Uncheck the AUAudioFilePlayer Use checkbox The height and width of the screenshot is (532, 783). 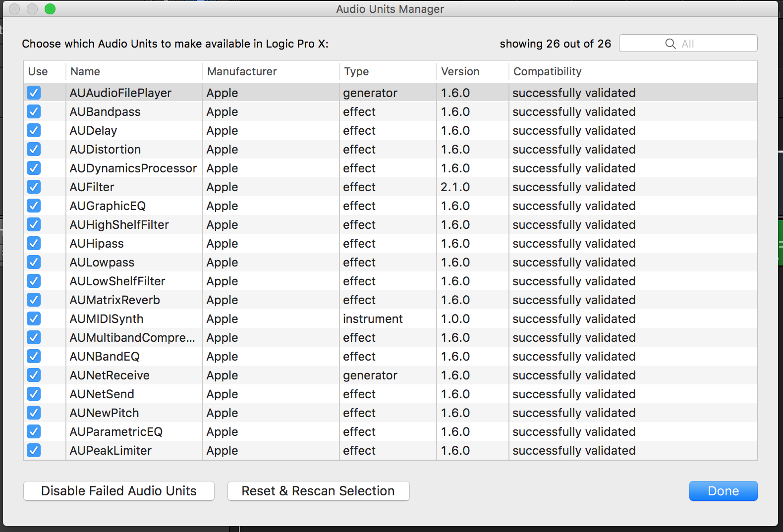(x=34, y=93)
